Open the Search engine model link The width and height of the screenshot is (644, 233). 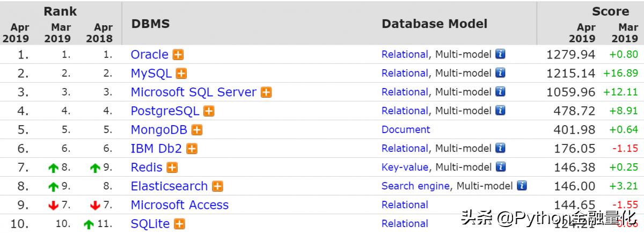coord(415,186)
